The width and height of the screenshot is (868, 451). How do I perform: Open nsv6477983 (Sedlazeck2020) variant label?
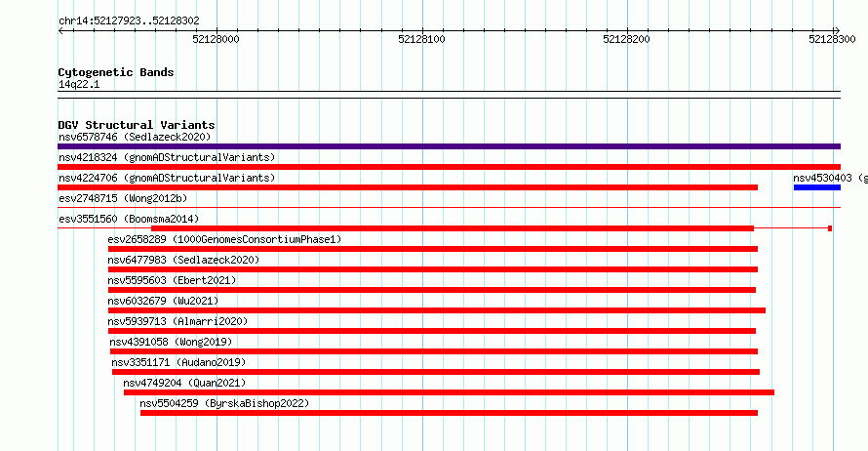pyautogui.click(x=183, y=260)
